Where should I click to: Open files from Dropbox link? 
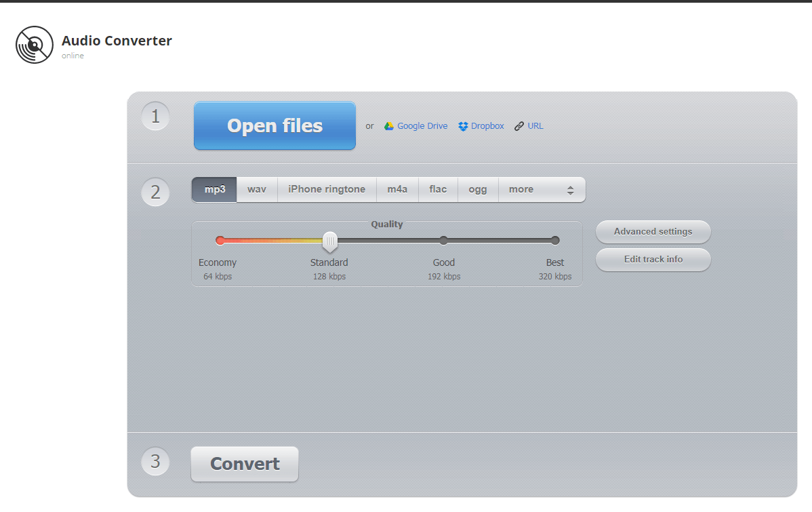point(487,126)
